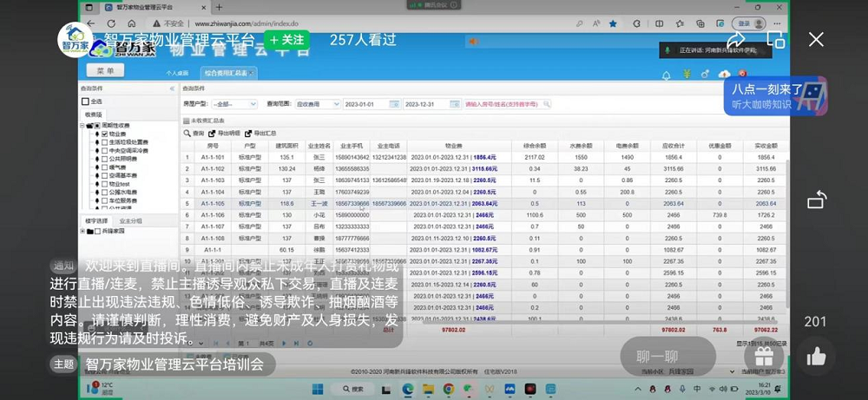Click the browser home icon
The image size is (868, 400).
tap(131, 23)
